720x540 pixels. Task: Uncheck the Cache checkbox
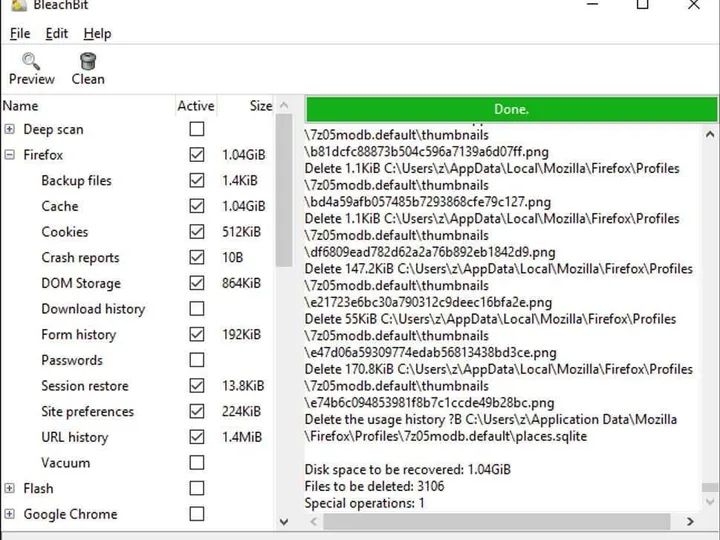pos(197,206)
